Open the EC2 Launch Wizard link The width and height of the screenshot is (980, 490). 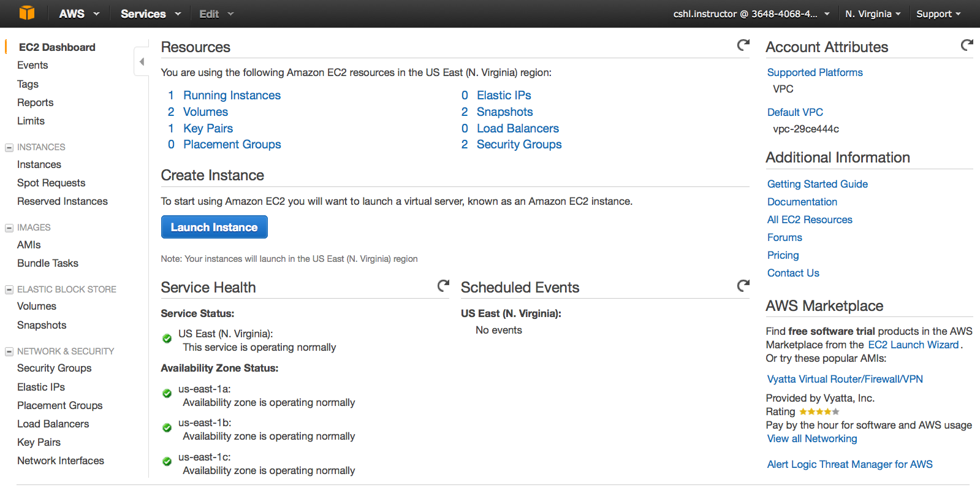tap(913, 345)
